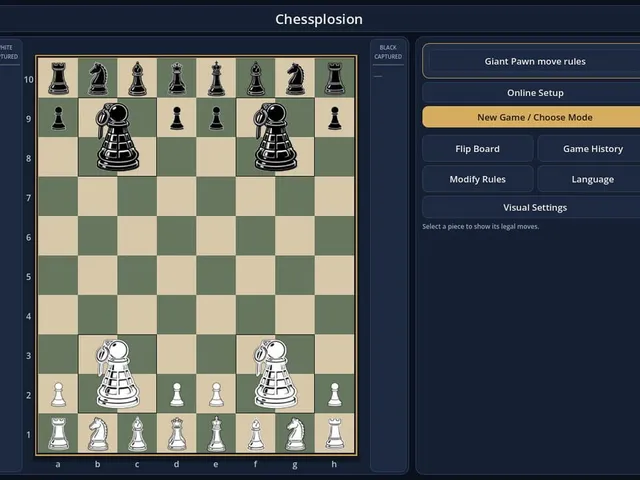
Task: Select the white bishop on f1
Action: pos(256,433)
